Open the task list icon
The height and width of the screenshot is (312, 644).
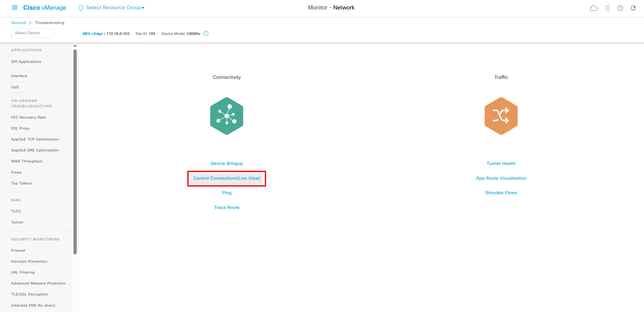pos(607,8)
